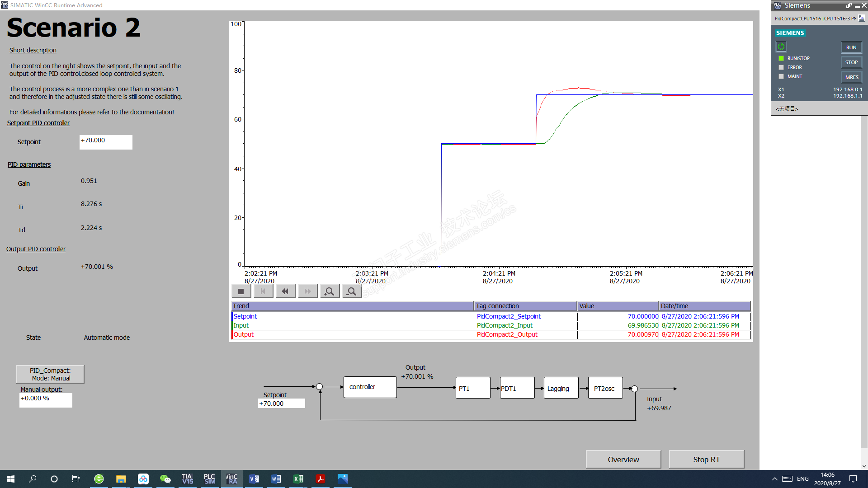Open TIA Portal V15 from taskbar
The height and width of the screenshot is (488, 868).
pyautogui.click(x=187, y=479)
